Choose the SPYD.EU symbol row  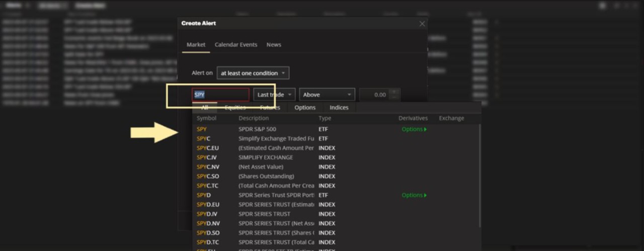(x=336, y=205)
